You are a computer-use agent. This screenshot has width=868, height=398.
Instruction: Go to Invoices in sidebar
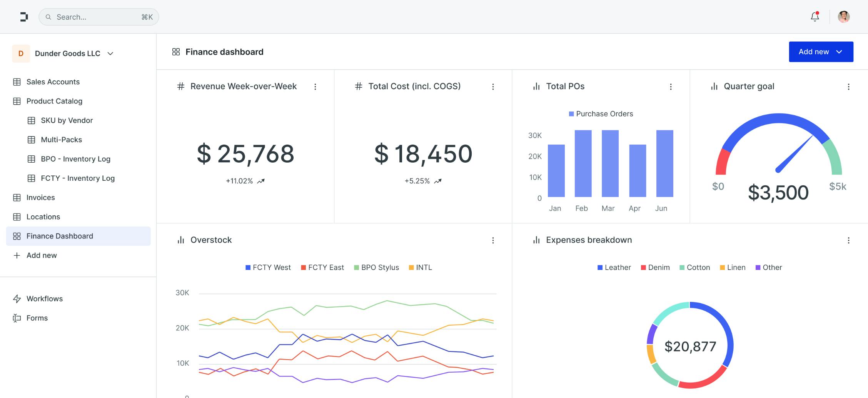(x=40, y=198)
